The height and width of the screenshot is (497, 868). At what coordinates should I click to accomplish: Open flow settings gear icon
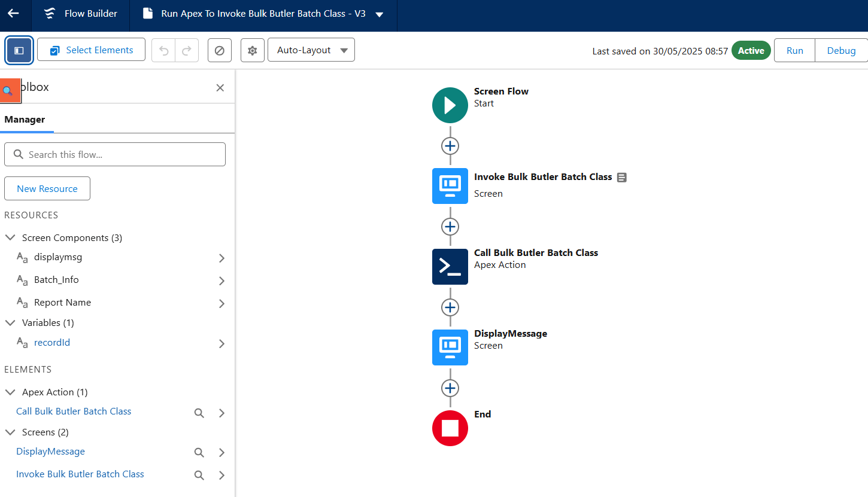[x=253, y=50]
